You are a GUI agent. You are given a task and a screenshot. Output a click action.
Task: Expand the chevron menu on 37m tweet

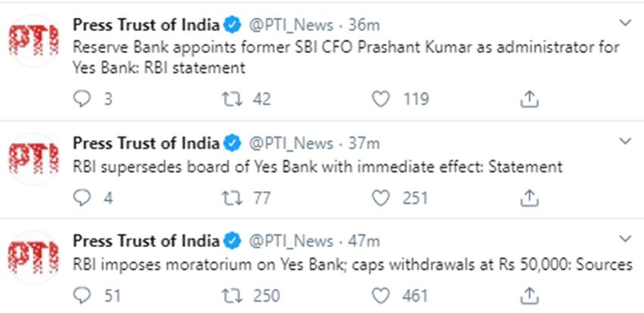624,142
